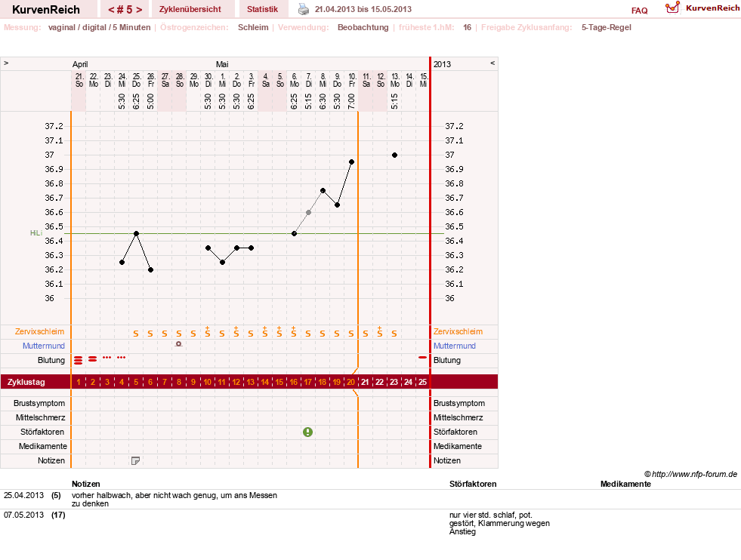Select the 36.95 temperature point on May 10
Screen dimensions: 741x560
[351, 162]
